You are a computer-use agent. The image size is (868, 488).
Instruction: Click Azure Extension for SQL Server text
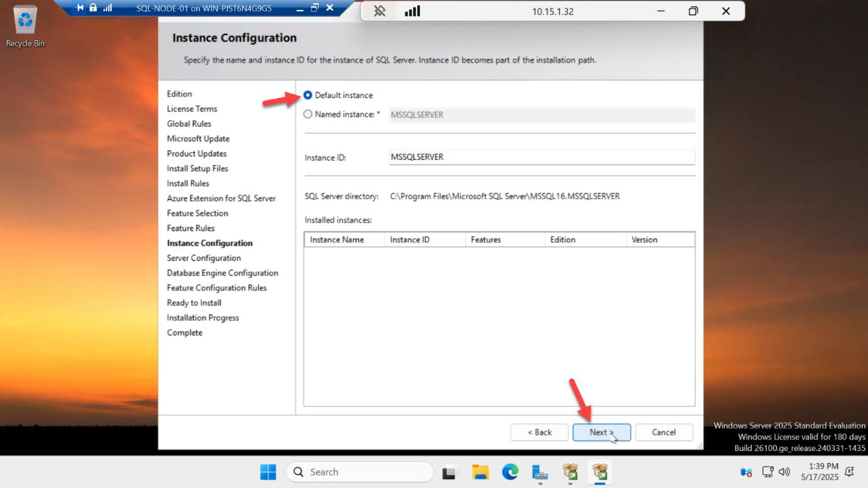(221, 198)
